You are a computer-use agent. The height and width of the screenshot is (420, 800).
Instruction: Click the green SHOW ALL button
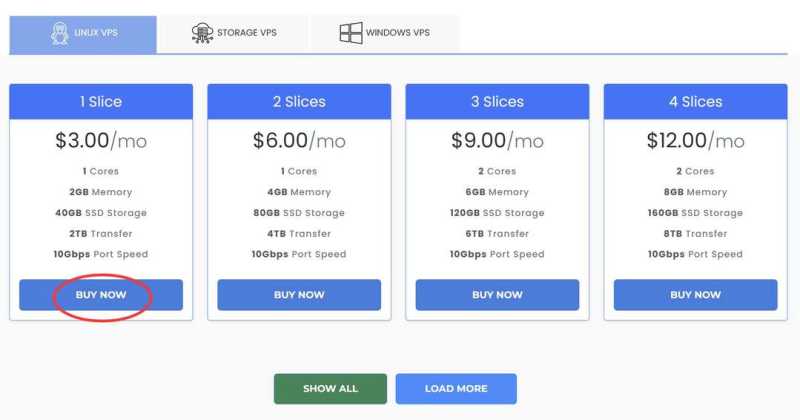coord(330,389)
